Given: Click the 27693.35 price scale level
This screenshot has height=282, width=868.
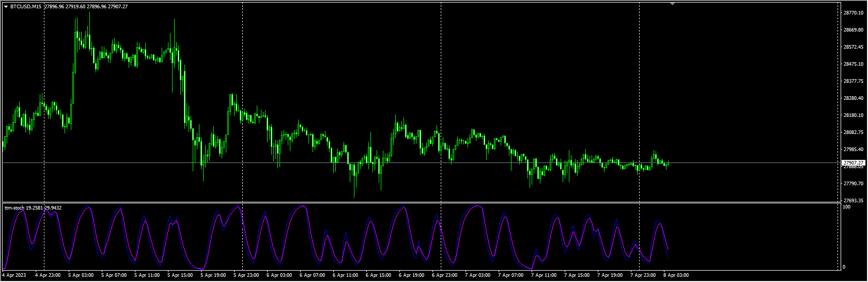Looking at the screenshot, I should [x=853, y=200].
